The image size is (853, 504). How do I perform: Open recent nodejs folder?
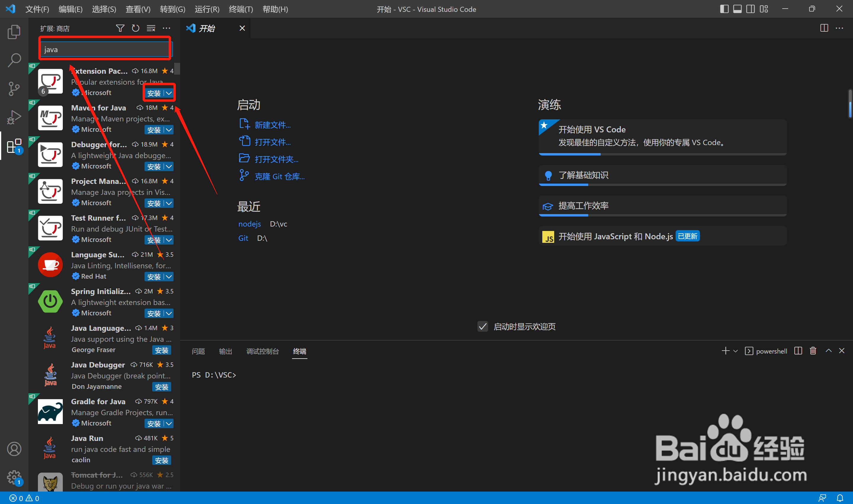click(250, 224)
